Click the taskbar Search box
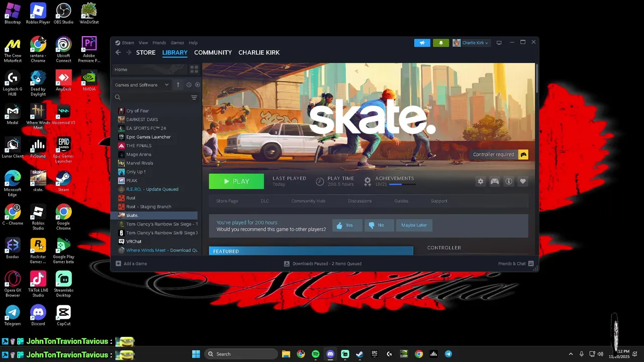 pyautogui.click(x=241, y=354)
